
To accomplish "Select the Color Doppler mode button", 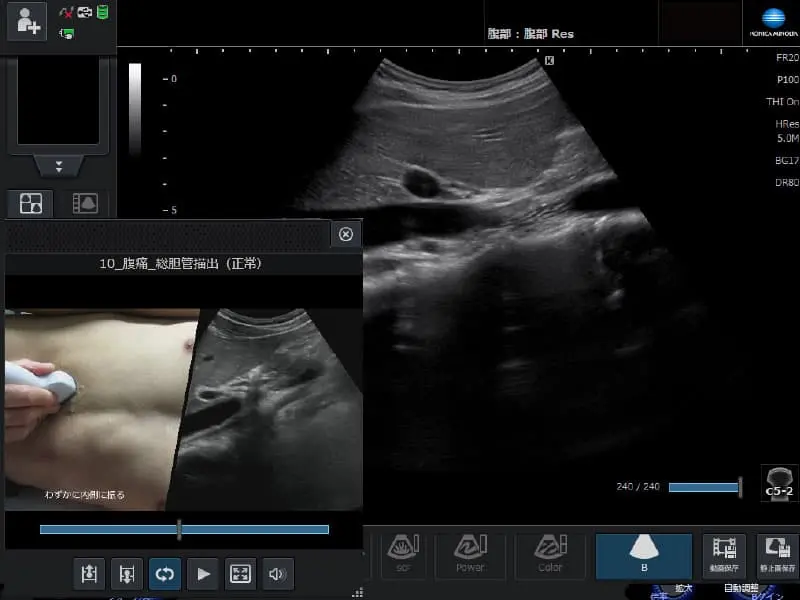I will (x=550, y=555).
